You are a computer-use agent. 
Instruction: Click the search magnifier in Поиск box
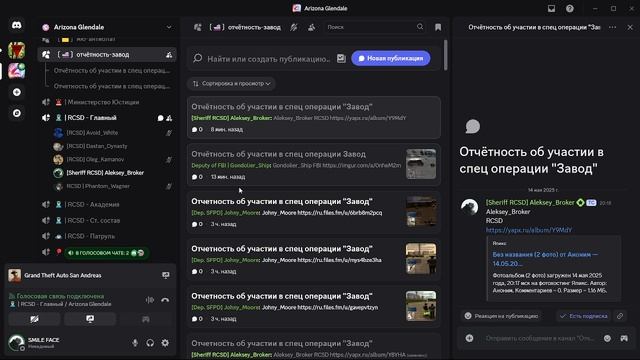click(420, 27)
